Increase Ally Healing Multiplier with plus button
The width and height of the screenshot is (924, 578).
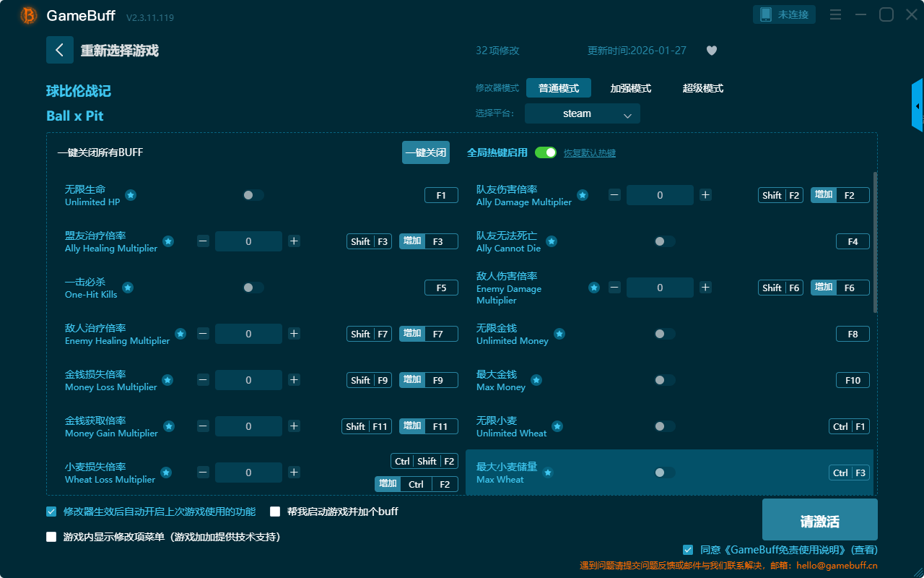click(x=294, y=241)
